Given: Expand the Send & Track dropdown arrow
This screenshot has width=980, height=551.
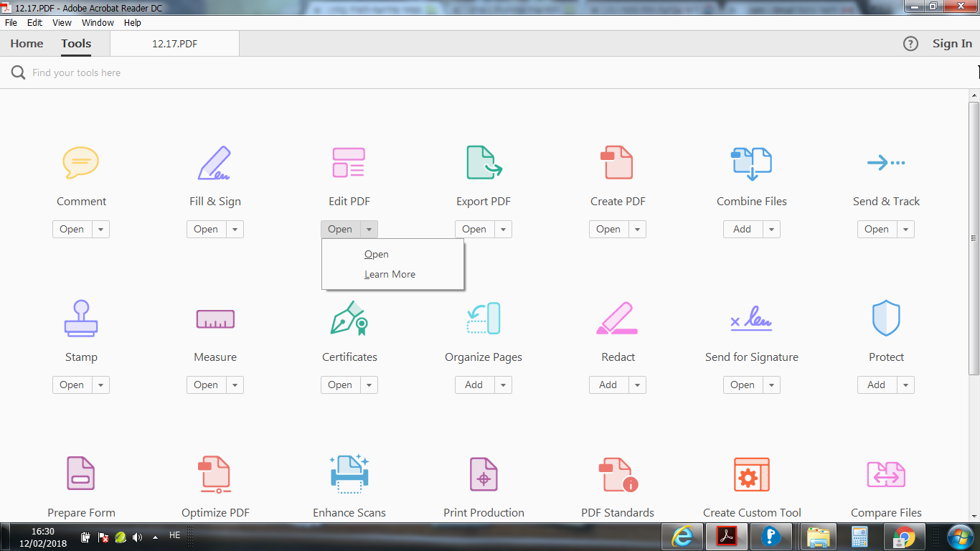Looking at the screenshot, I should (x=905, y=230).
